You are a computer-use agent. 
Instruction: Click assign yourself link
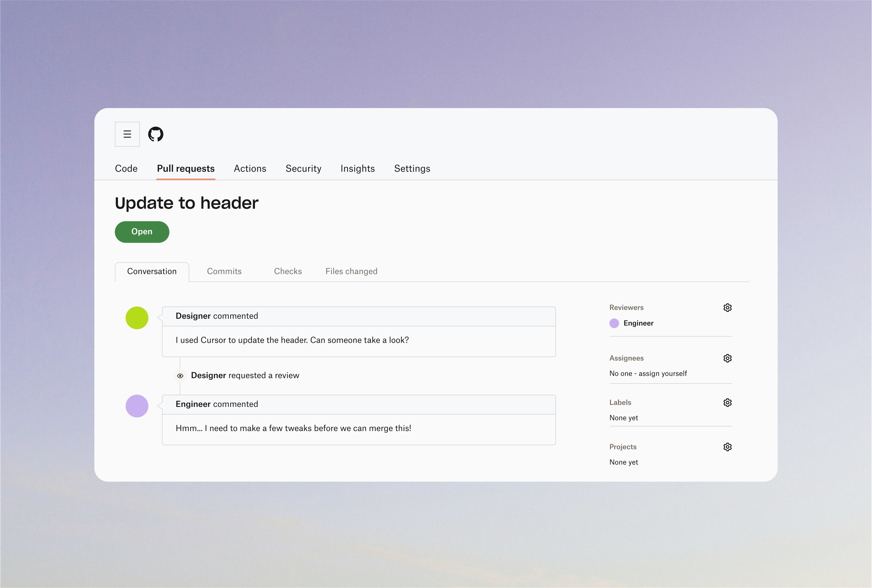[x=663, y=374]
